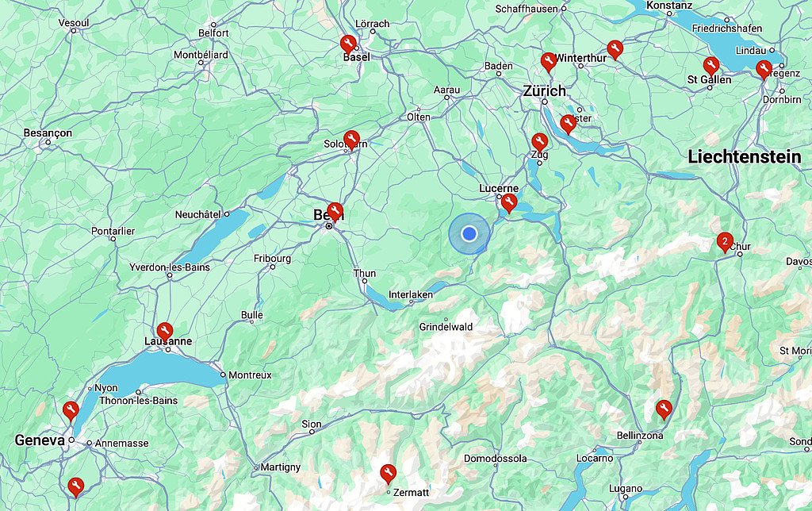
Task: Open the wrench marker above Zug
Action: point(539,142)
